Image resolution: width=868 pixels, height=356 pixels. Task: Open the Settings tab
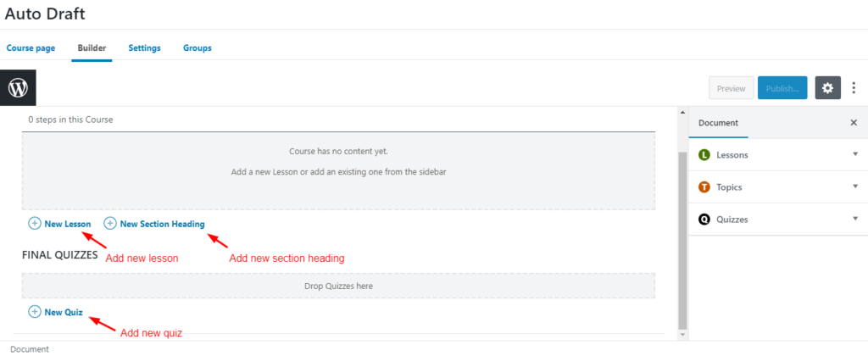pos(144,48)
